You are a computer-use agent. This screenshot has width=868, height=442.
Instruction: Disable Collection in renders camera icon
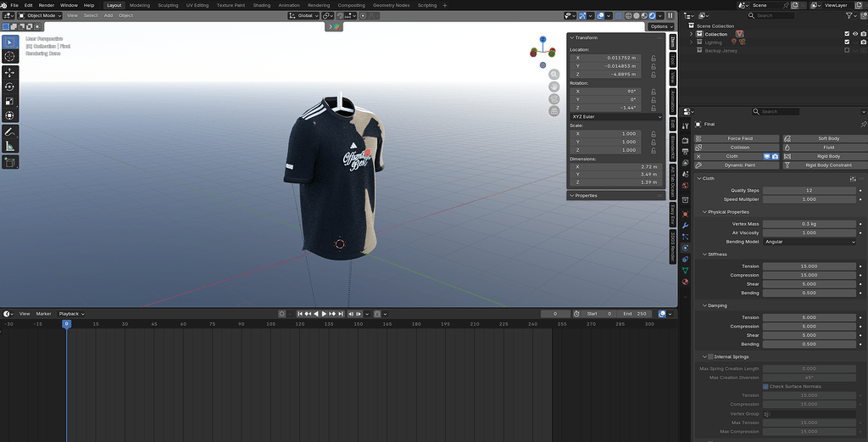click(x=864, y=34)
